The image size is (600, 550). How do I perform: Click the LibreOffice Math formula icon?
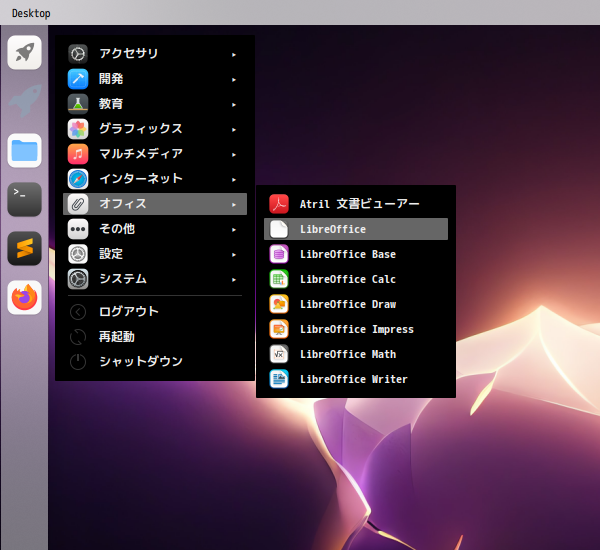click(279, 354)
